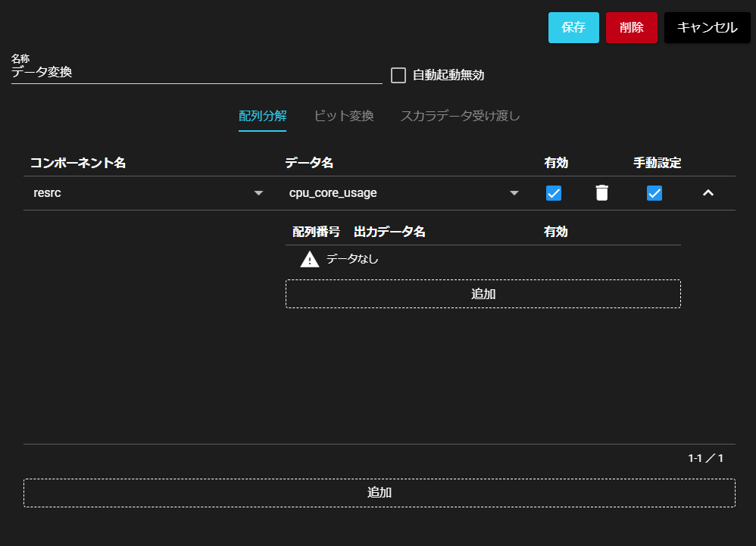Screen dimensions: 756x546
Task: Click the 配列番号 column header
Action: pos(316,232)
